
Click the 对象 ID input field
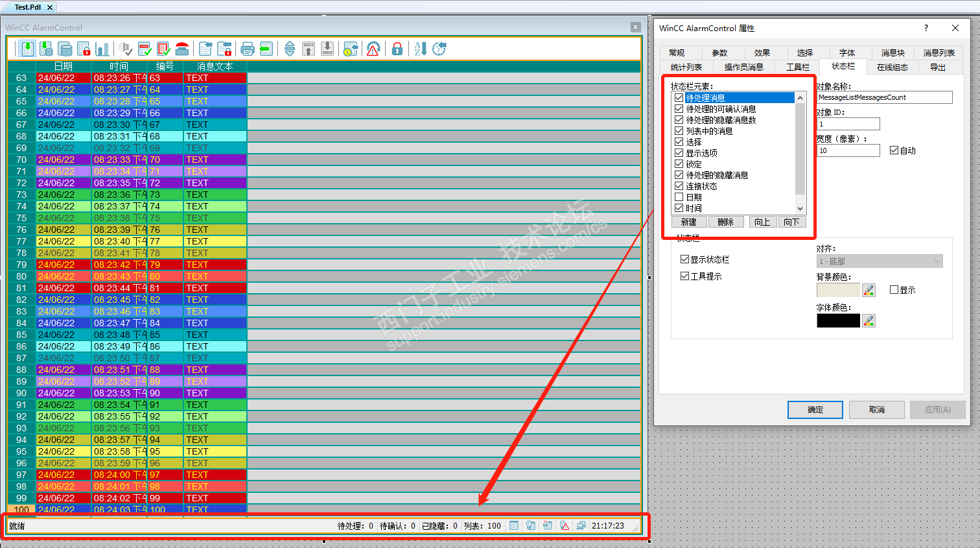pos(848,124)
